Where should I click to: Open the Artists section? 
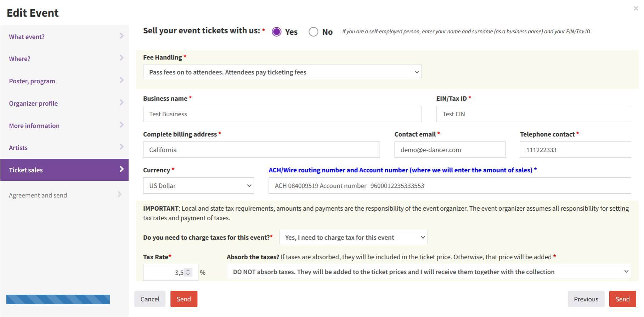coord(64,148)
